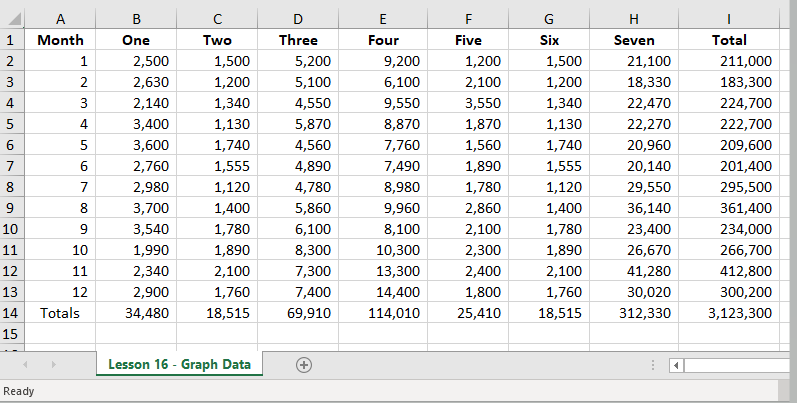This screenshot has height=403, width=797.
Task: Open the Lesson 16 - Graph Data tab
Action: [x=179, y=364]
